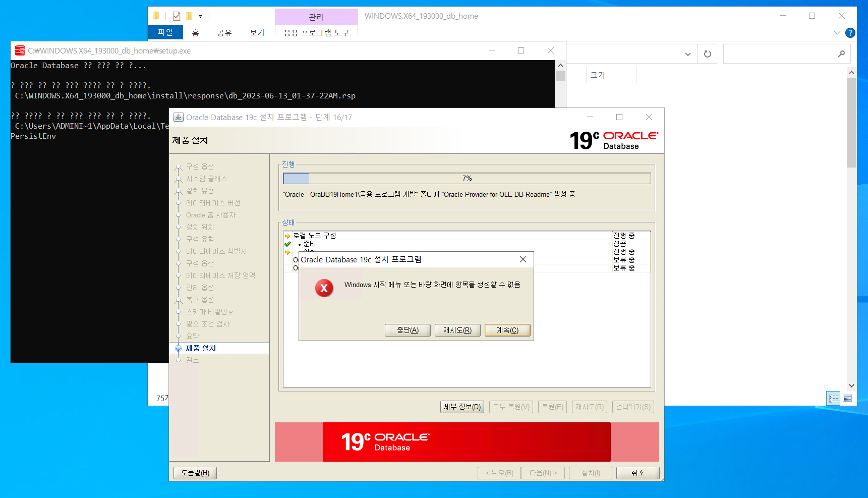868x498 pixels.
Task: Click the new folder icon in quick access toolbar
Action: [x=189, y=16]
